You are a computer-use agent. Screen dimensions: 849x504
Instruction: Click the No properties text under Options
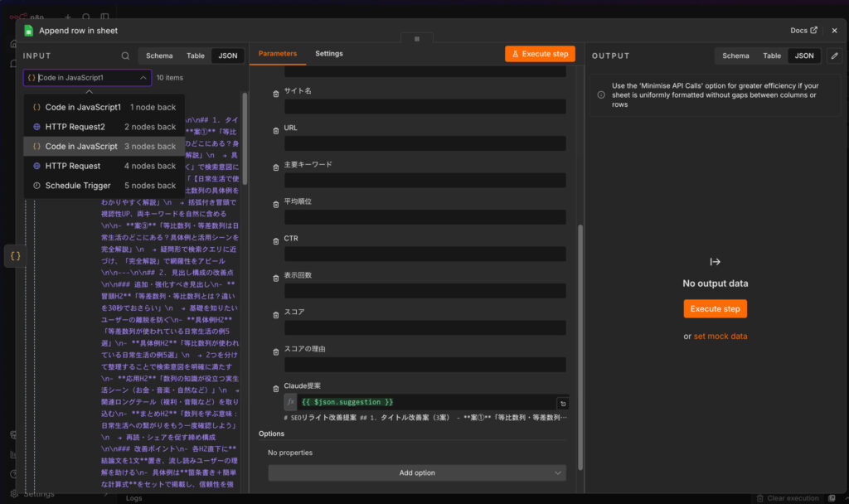point(290,453)
